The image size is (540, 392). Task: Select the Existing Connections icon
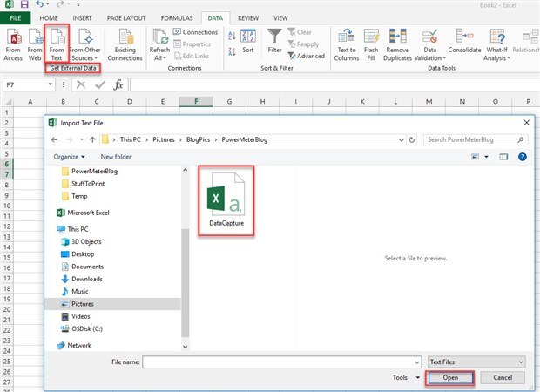coord(125,40)
